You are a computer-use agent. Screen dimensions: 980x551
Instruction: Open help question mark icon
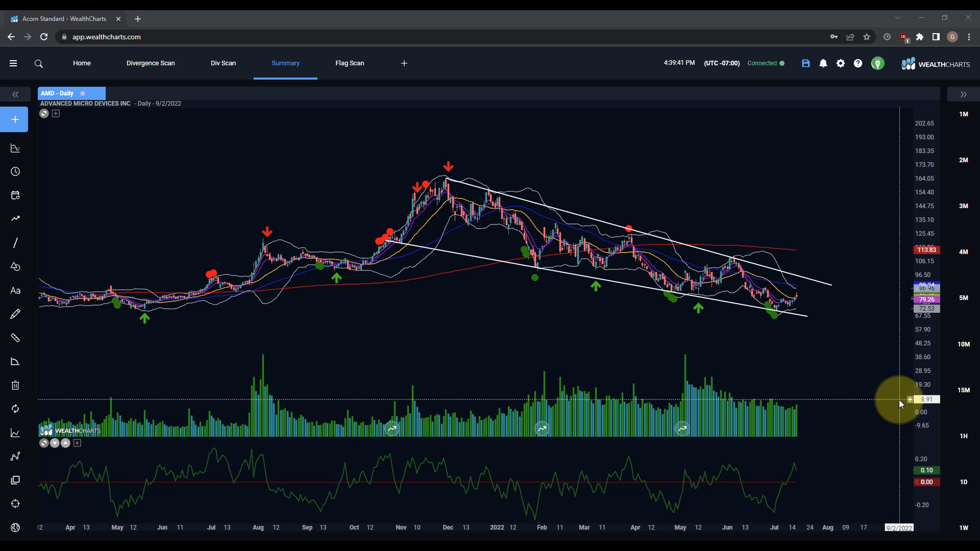858,63
